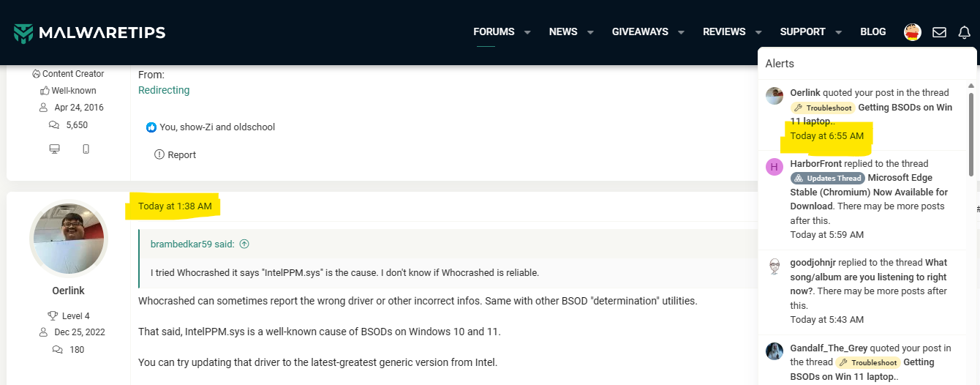Open the inbox envelope icon

939,32
